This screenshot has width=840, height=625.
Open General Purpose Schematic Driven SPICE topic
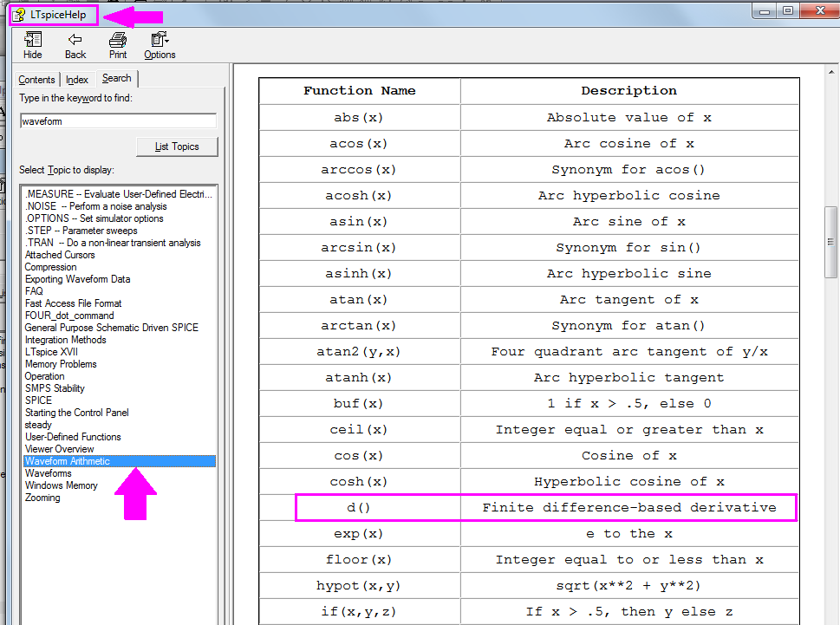tap(112, 327)
